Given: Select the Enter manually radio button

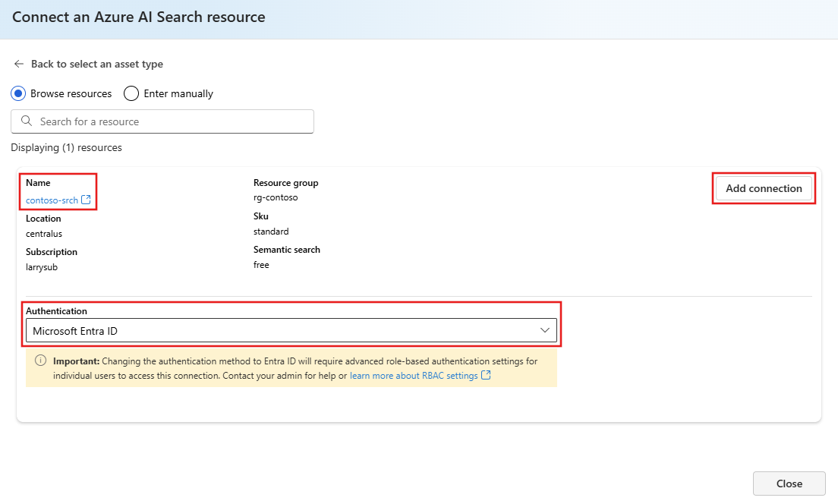Looking at the screenshot, I should click(x=130, y=93).
